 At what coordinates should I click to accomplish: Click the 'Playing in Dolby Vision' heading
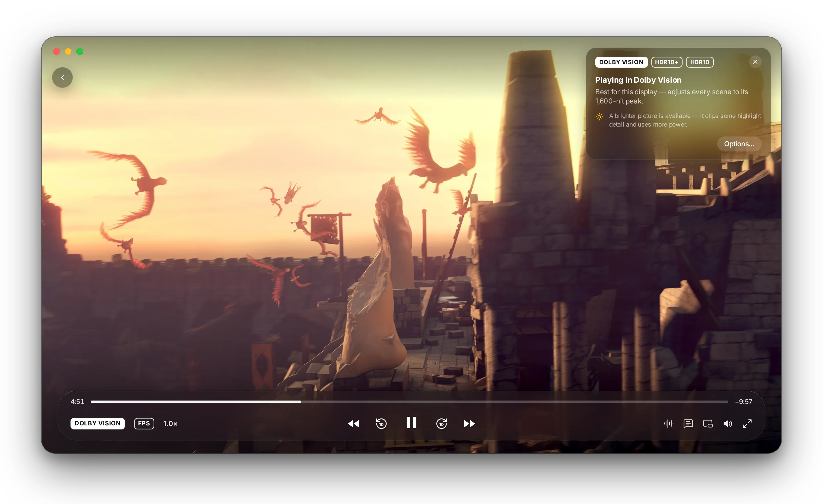click(x=638, y=80)
